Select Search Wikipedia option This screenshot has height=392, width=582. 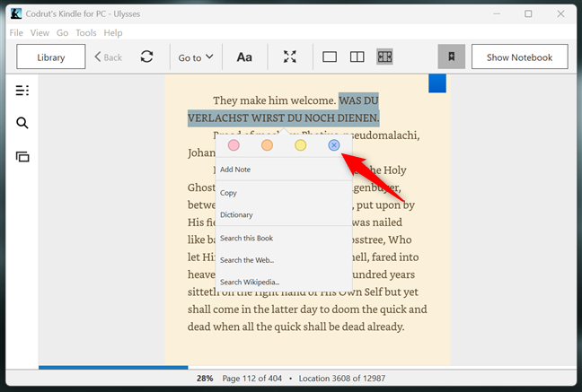[x=250, y=282]
